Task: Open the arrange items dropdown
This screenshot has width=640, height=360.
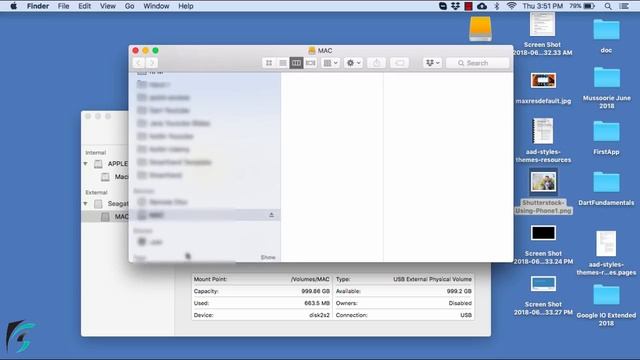Action: [330, 63]
